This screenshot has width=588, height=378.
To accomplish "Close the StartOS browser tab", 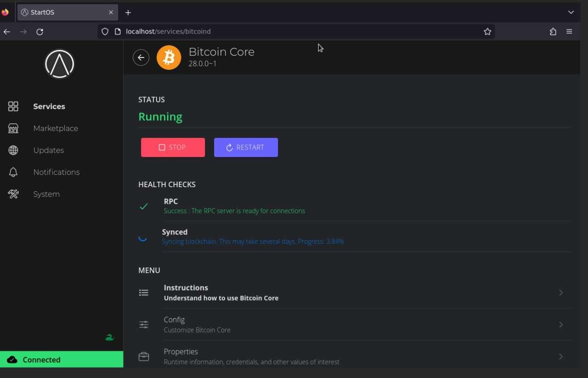I will (x=111, y=12).
